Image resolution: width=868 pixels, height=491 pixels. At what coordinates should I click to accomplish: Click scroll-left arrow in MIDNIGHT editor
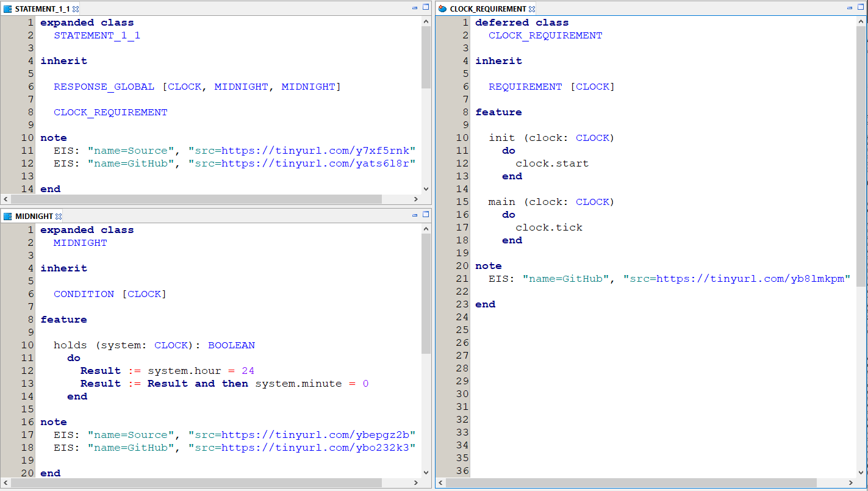point(5,483)
